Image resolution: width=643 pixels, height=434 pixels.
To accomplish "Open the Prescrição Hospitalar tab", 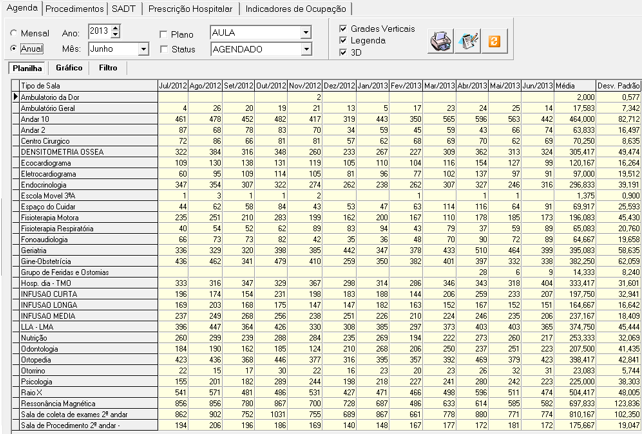I will [x=190, y=9].
